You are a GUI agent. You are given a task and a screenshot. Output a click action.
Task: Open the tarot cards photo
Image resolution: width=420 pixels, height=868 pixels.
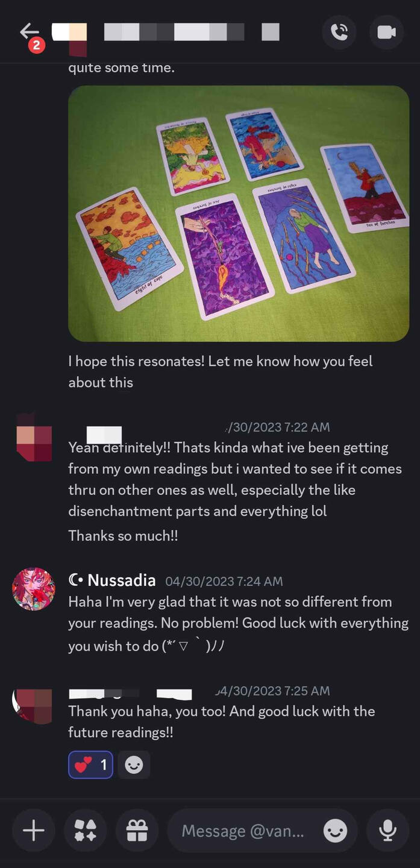coord(239,213)
